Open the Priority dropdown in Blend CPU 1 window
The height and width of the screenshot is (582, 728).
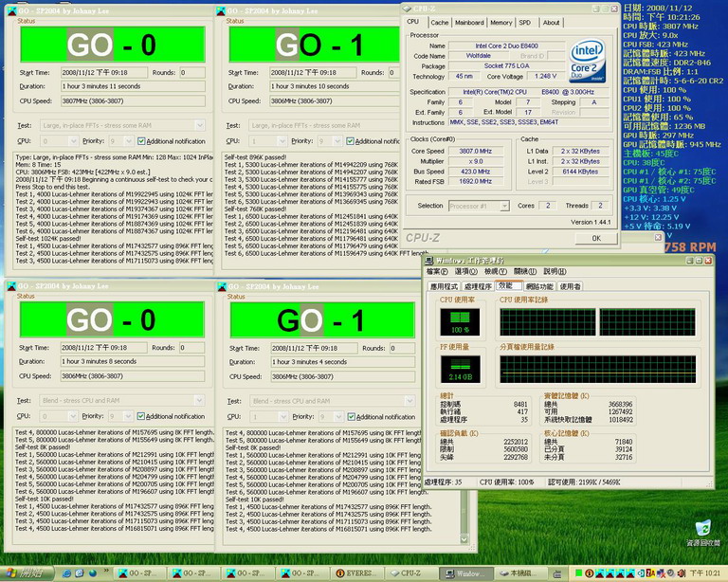338,416
